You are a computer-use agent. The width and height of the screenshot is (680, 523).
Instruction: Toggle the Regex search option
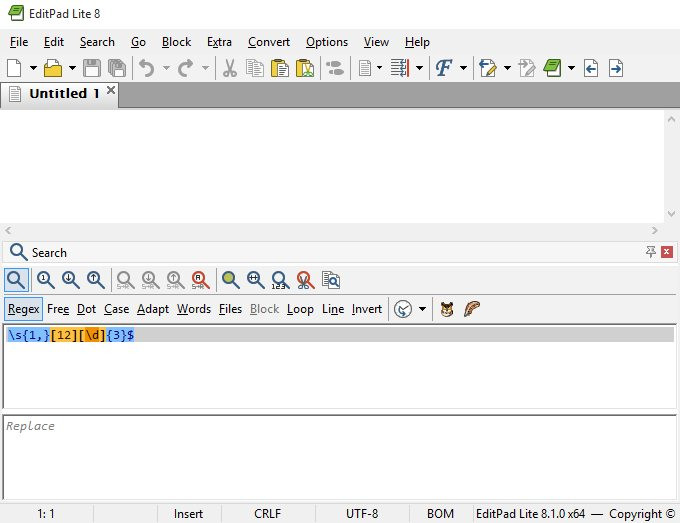(23, 309)
